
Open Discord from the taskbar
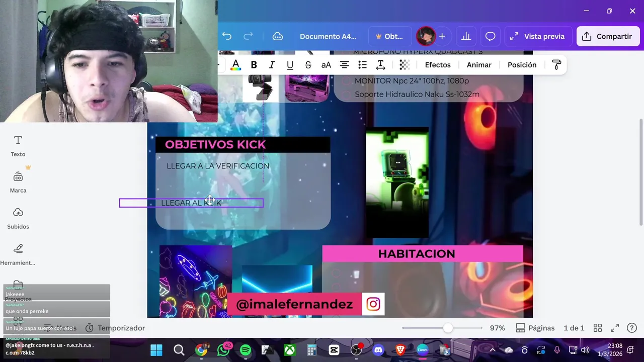378,350
